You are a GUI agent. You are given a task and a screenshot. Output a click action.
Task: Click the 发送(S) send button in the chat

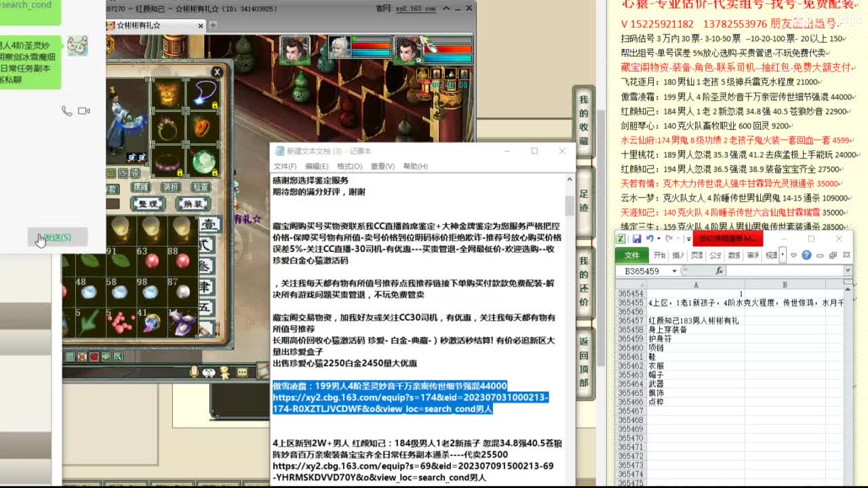58,237
